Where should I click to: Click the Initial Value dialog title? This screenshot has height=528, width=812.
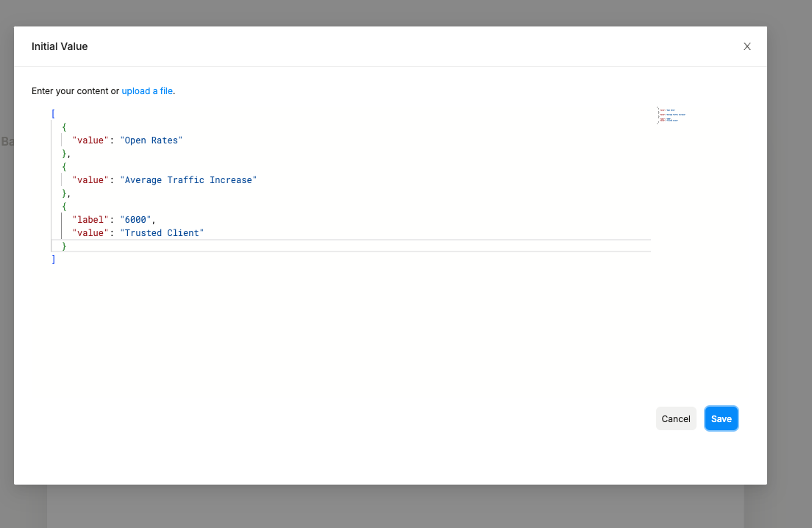(x=60, y=46)
